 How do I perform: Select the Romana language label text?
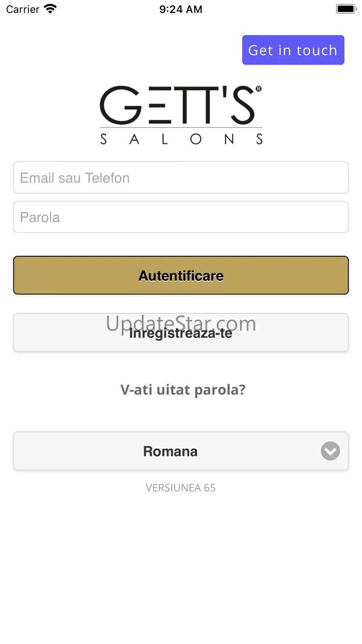pyautogui.click(x=170, y=451)
